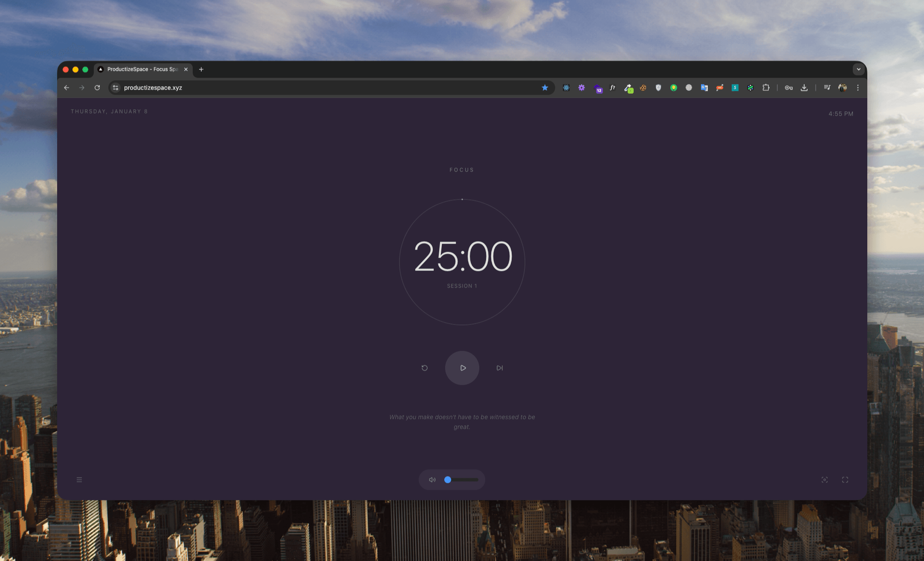The height and width of the screenshot is (561, 924).
Task: Open the Downloads icon in the toolbar
Action: coord(804,87)
